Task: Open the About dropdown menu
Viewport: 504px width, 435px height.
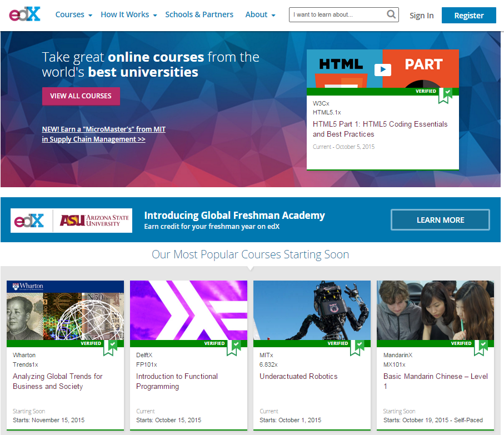Action: coord(260,15)
